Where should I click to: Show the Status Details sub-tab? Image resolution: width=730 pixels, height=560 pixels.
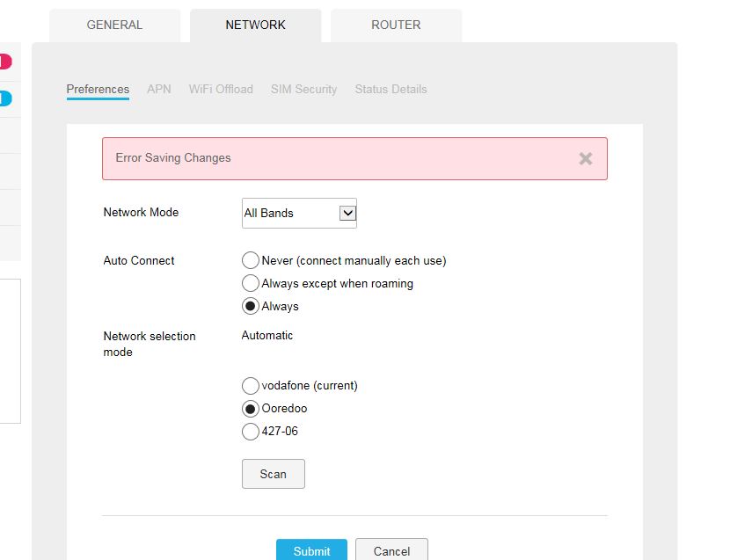point(391,89)
